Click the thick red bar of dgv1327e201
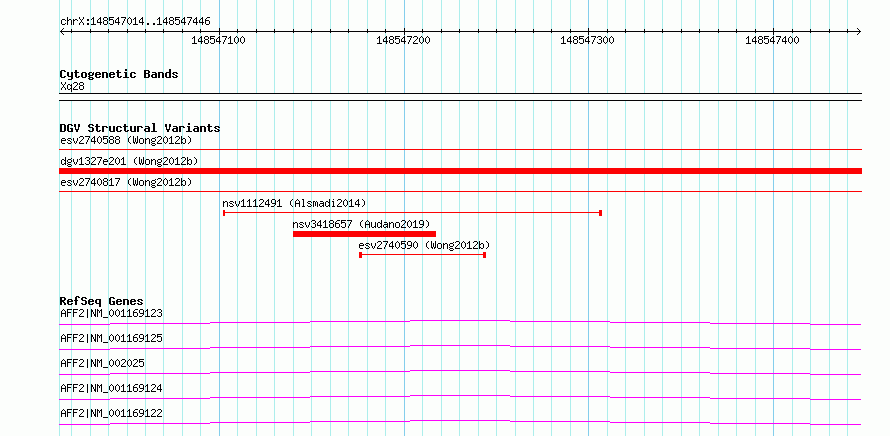Screen dimensions: 890x436 pos(460,171)
